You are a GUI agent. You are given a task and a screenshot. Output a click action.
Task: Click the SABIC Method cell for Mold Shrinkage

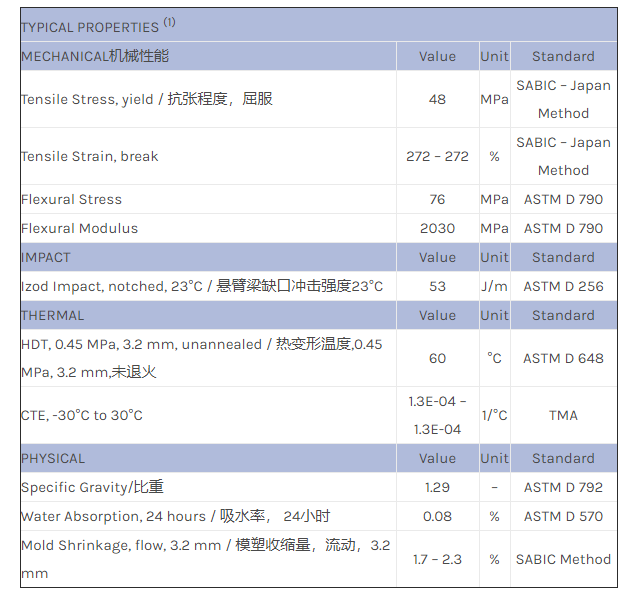click(563, 559)
